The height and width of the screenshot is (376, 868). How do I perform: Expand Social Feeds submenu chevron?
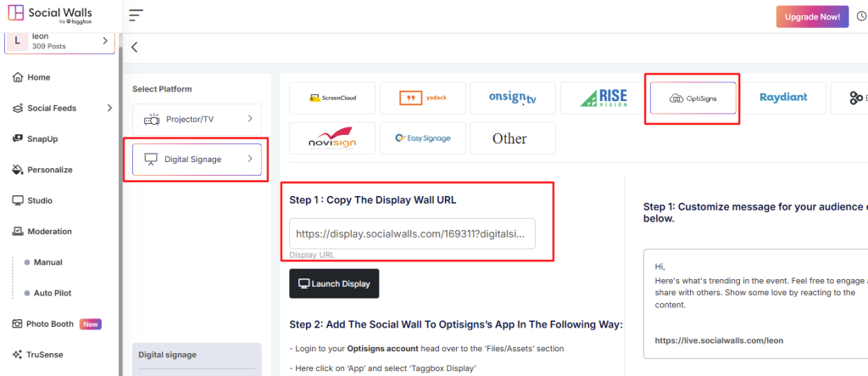click(109, 108)
